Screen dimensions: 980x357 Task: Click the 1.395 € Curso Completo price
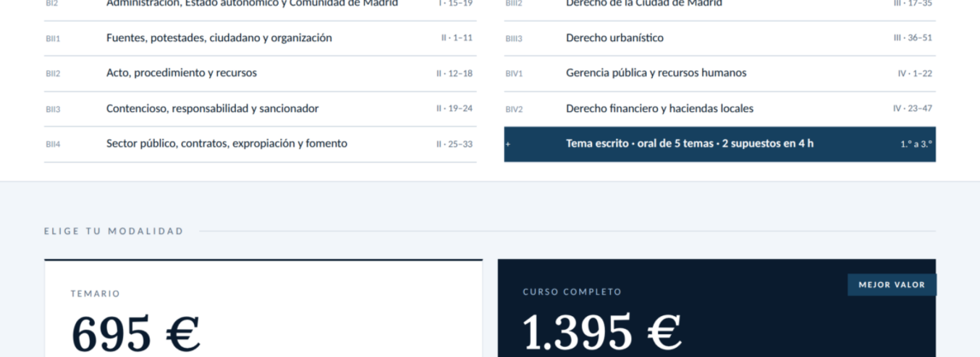pyautogui.click(x=602, y=332)
